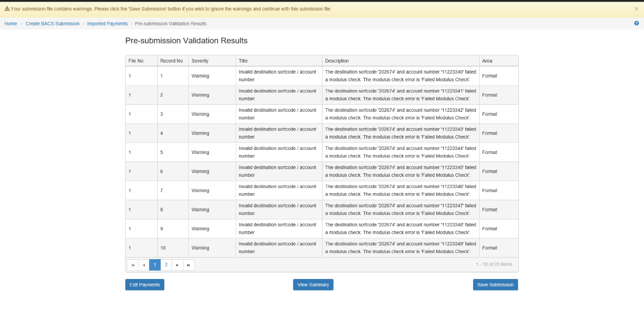The height and width of the screenshot is (313, 644).
Task: Open page 2 of validation results
Action: [x=166, y=265]
